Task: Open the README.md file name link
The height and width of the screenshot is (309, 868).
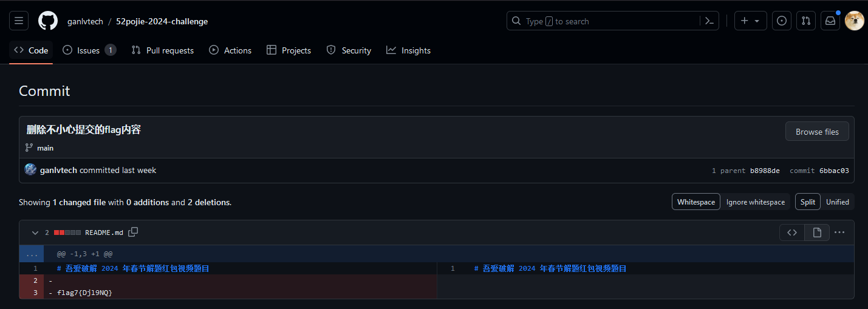Action: pos(104,233)
